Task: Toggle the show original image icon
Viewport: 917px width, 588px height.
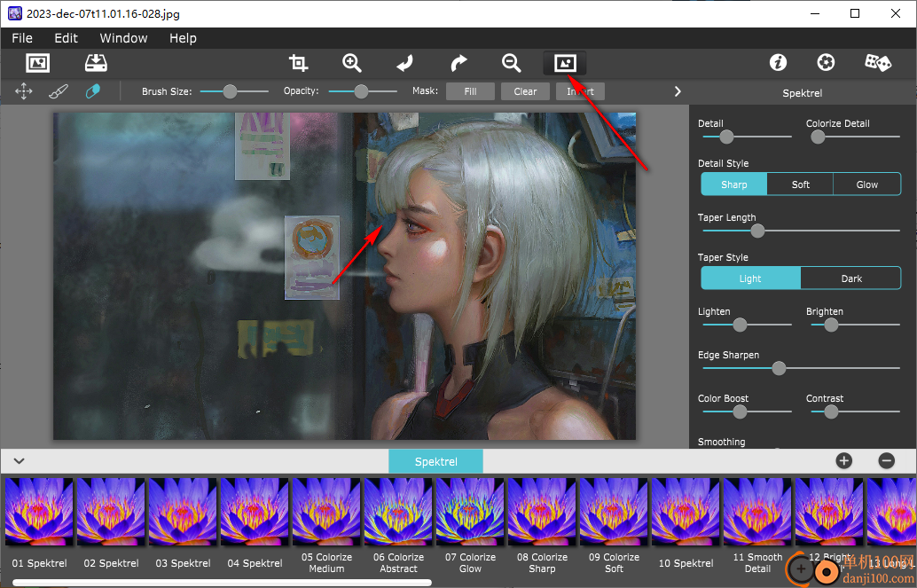Action: tap(565, 63)
